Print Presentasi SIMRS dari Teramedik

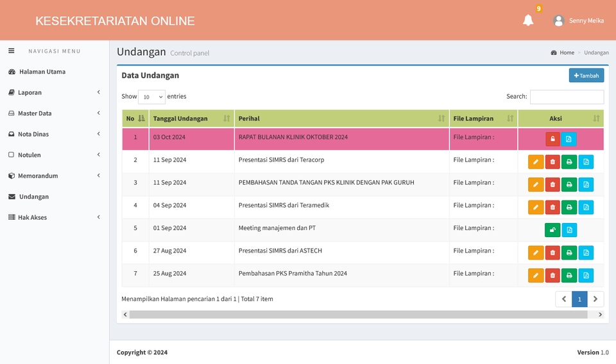[x=569, y=207]
